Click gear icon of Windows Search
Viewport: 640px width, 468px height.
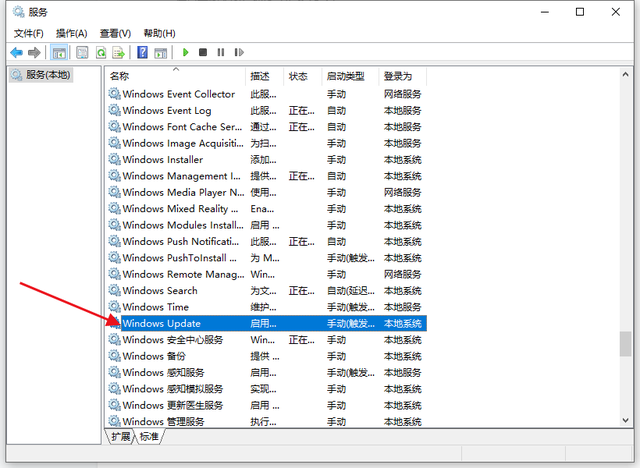[115, 291]
